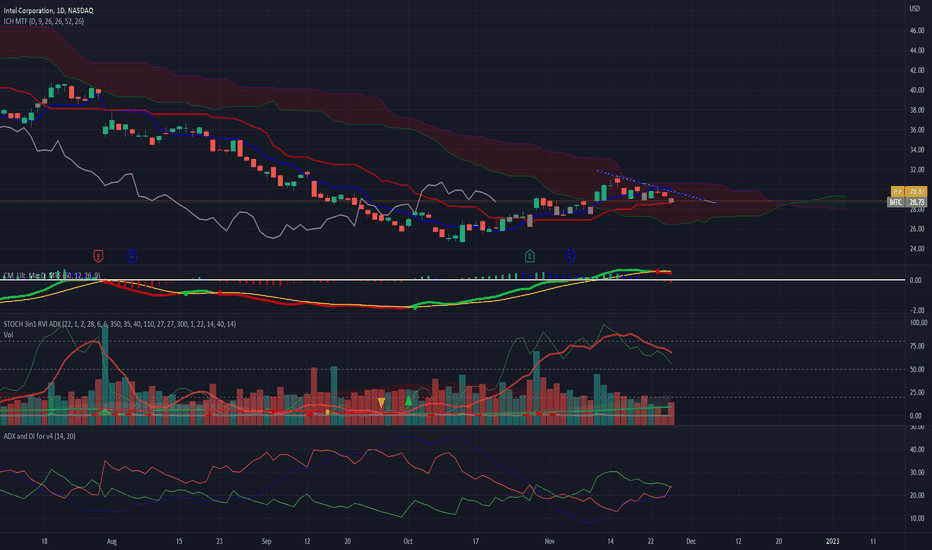Viewport: 932px width, 550px height.
Task: Click the 25.00 stochastic scale value
Action: click(917, 392)
